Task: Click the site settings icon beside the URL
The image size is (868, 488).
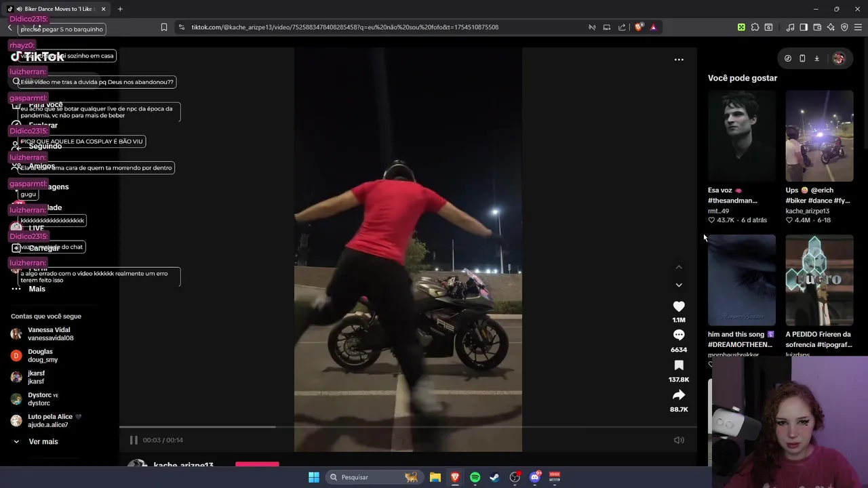Action: click(x=181, y=27)
